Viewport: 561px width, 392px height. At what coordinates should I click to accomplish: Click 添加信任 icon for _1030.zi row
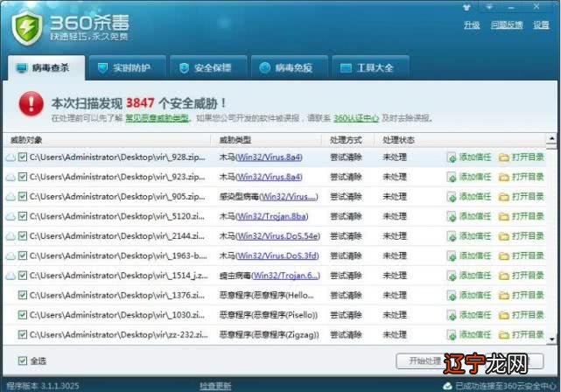452,315
